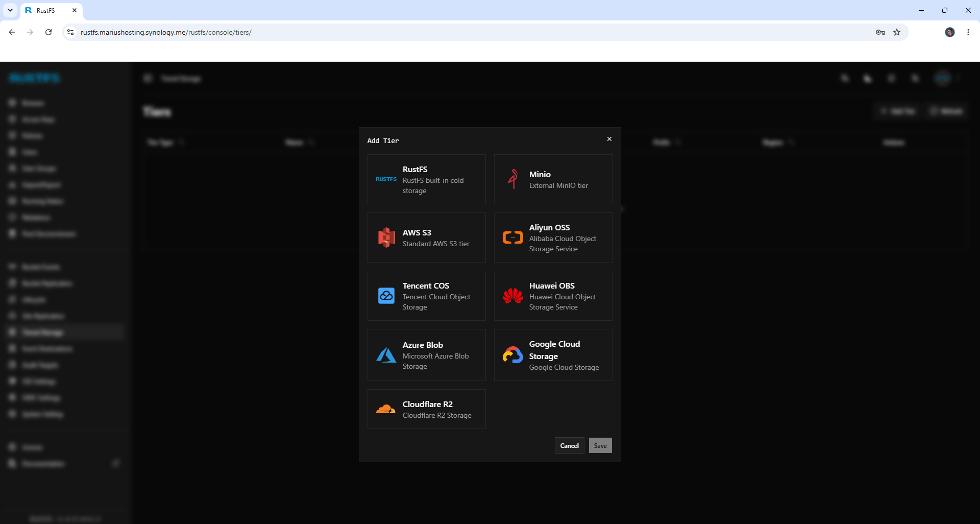
Task: Choose the Minio flamingo icon
Action: pyautogui.click(x=513, y=179)
